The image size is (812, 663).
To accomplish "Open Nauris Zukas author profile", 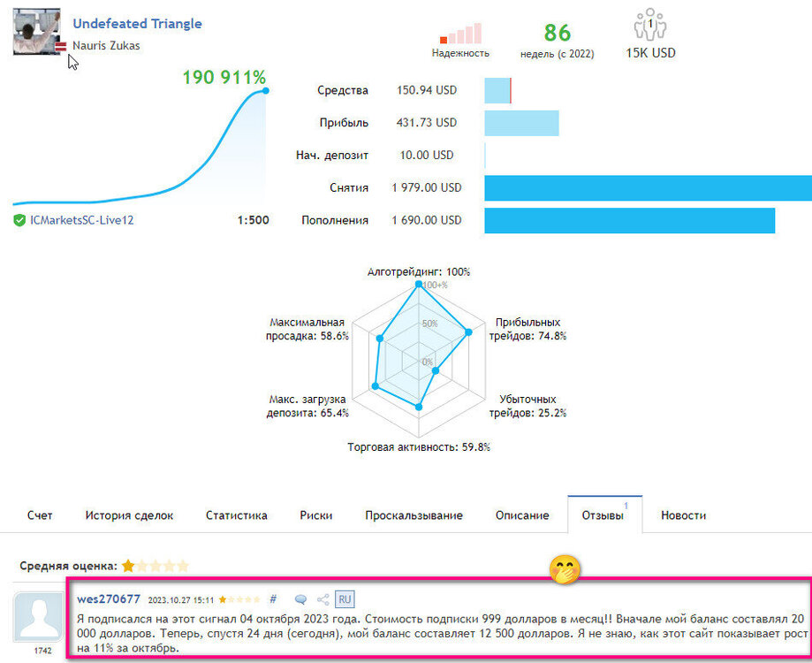I will click(x=106, y=46).
